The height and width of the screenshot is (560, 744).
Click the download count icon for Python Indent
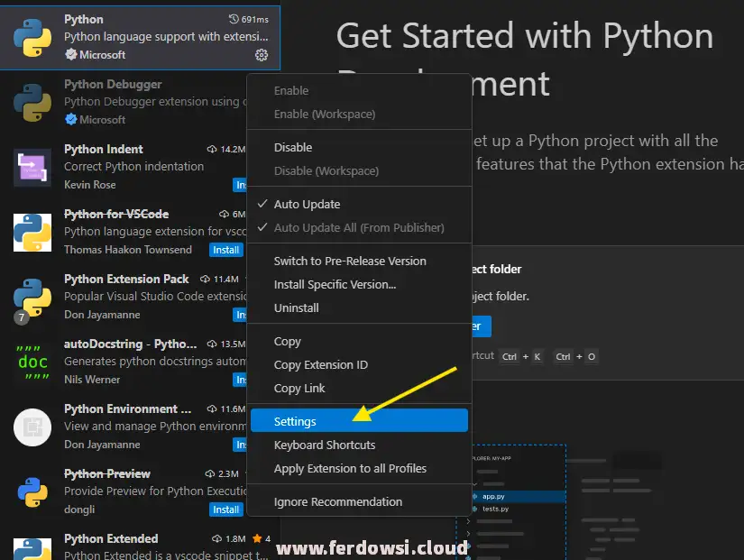click(212, 149)
